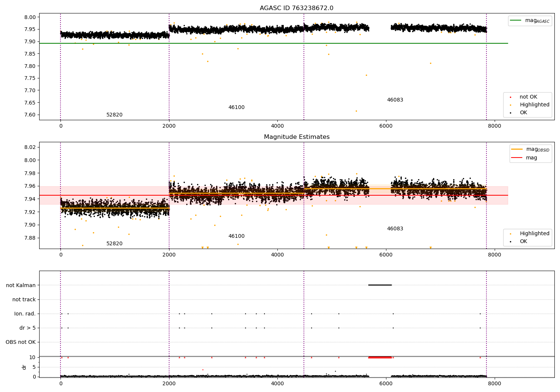Click the '7.88' y-axis tick label
Screen dimensions: 560x392
(x=30, y=238)
